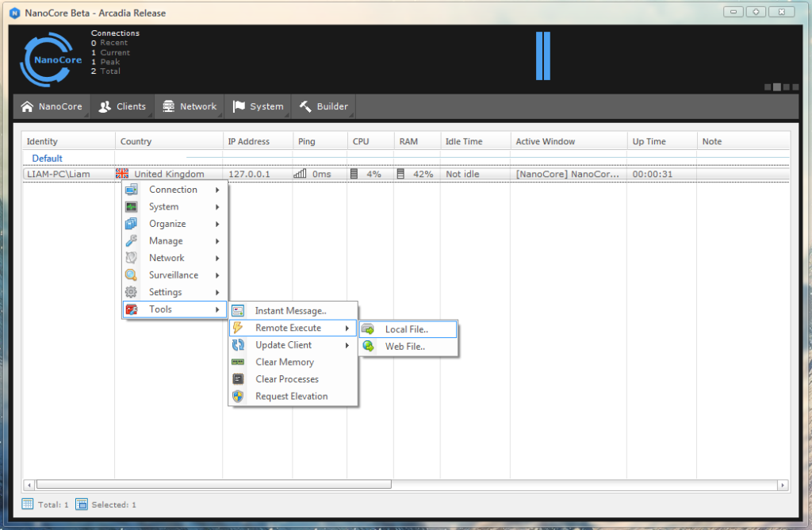Click the United Kingdom flag icon
812x530 pixels.
point(122,174)
